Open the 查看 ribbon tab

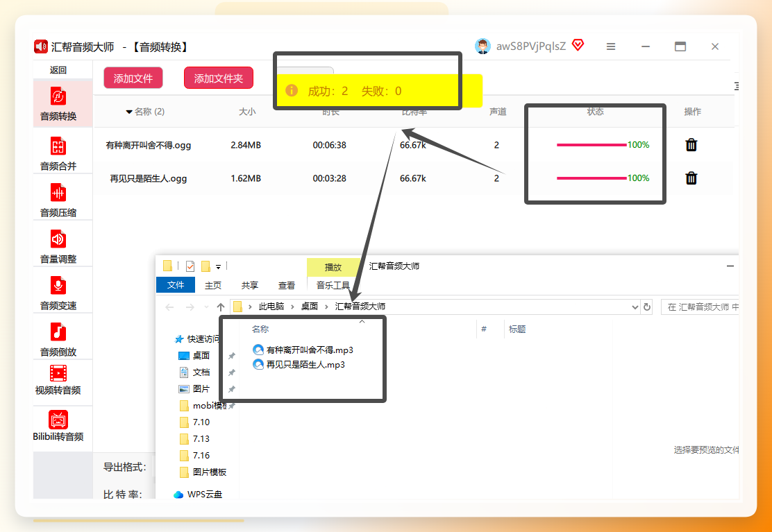click(x=287, y=285)
